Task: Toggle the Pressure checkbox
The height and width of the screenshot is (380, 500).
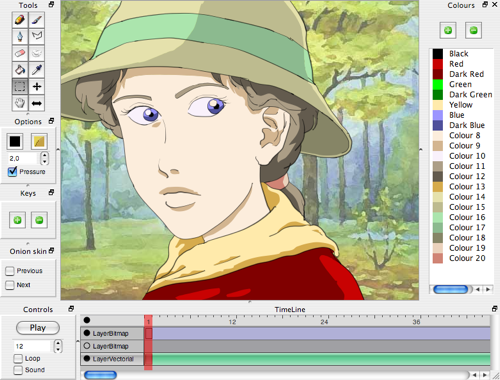Action: [12, 172]
